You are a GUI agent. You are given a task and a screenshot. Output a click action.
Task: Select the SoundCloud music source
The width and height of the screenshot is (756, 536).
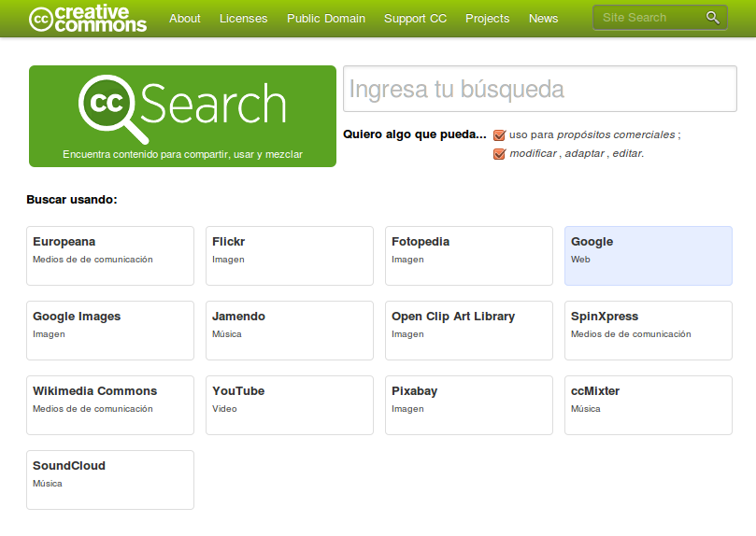coord(110,480)
